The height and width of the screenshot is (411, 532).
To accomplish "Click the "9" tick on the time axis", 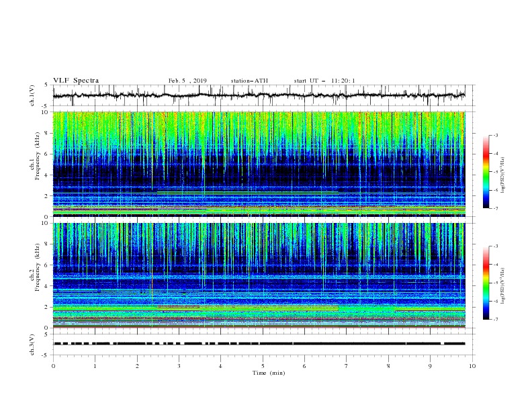I will (x=430, y=366).
